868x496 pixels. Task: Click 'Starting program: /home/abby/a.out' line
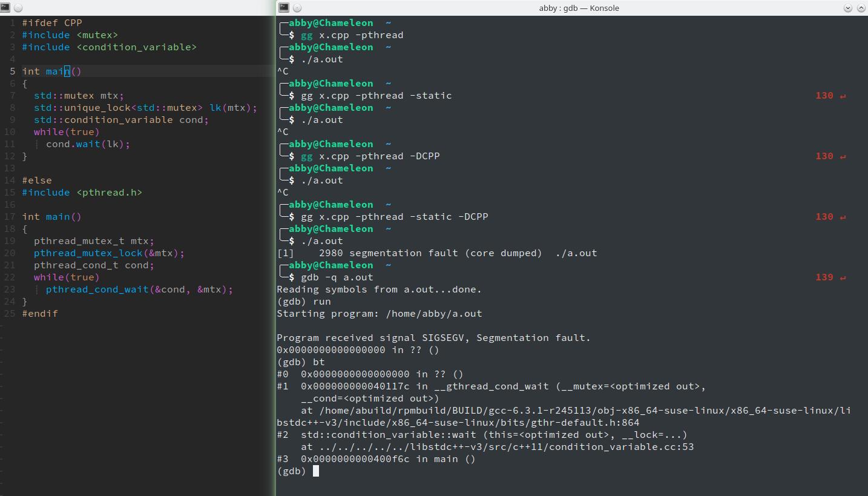(x=380, y=314)
